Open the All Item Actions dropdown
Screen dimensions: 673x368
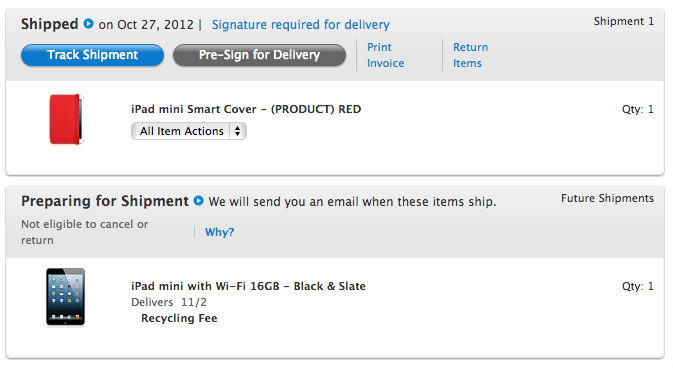coord(189,131)
